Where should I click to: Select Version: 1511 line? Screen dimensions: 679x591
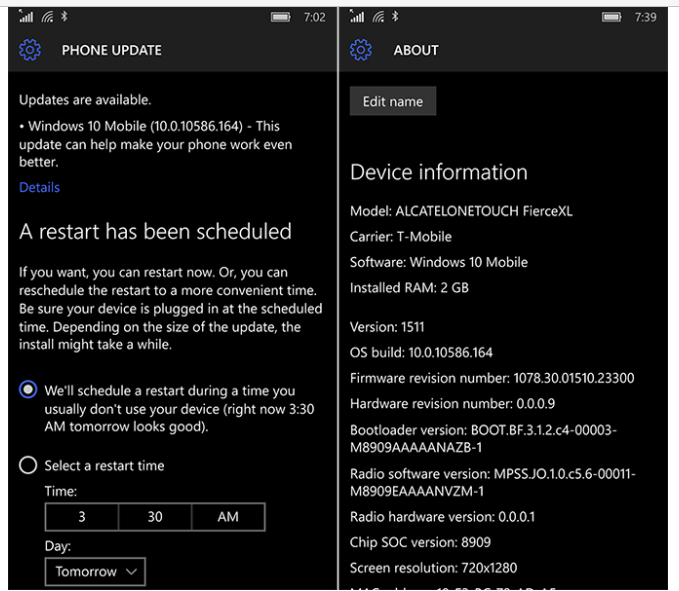[387, 327]
